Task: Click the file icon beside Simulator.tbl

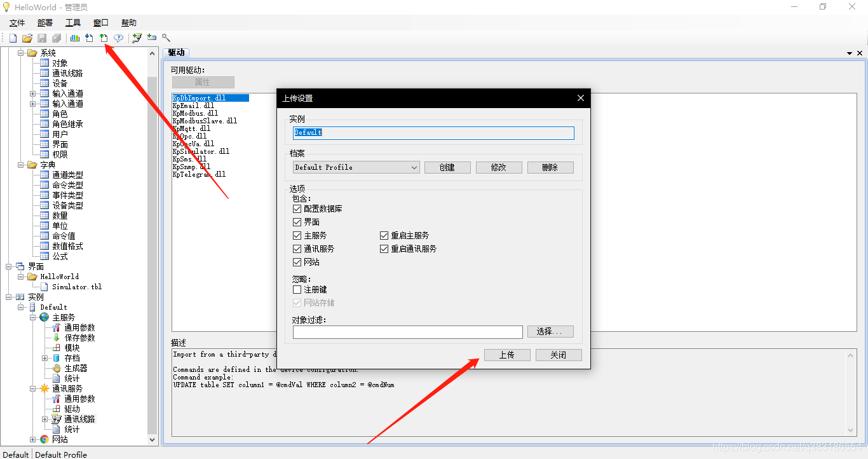Action: 44,287
